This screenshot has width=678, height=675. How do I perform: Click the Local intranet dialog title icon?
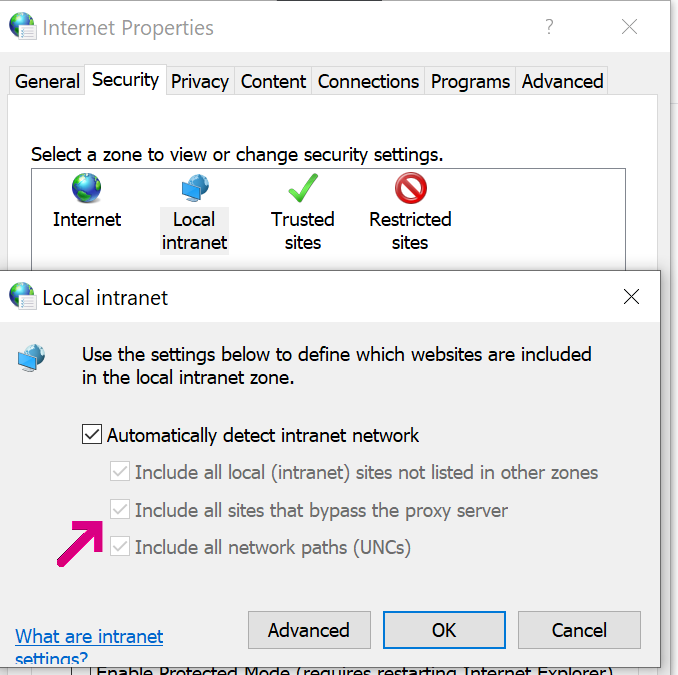[x=22, y=296]
